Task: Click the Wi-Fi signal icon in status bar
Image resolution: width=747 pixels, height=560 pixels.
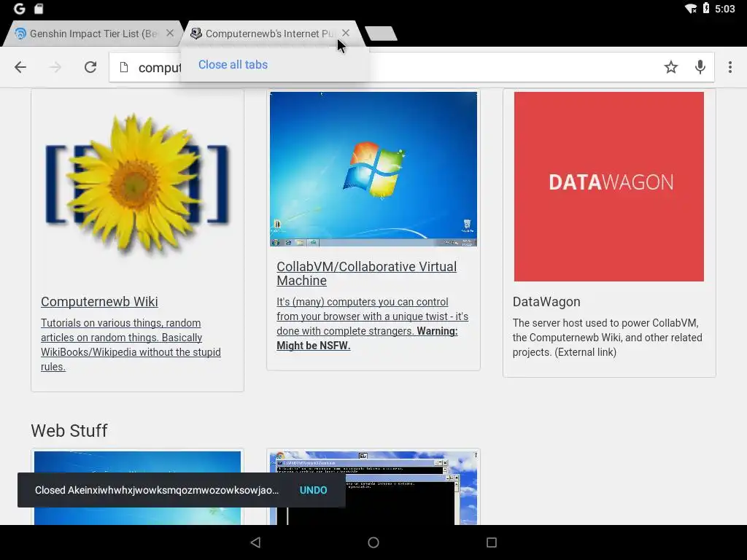Action: tap(690, 9)
